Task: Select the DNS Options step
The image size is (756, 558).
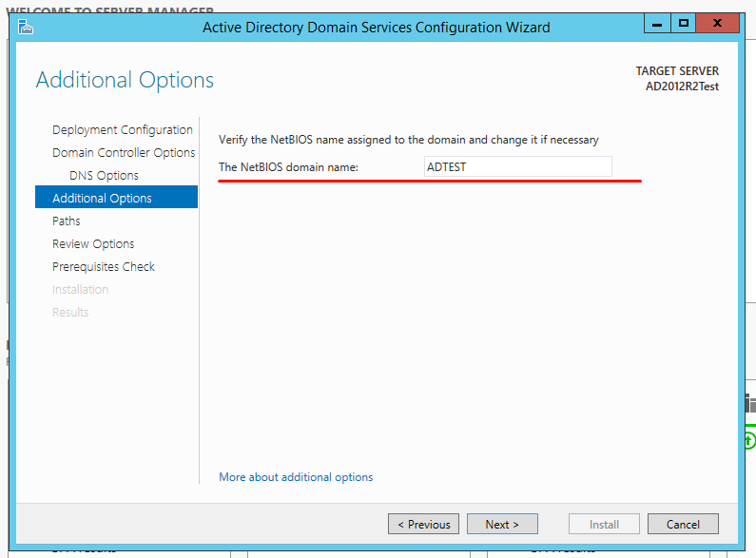Action: pos(104,176)
